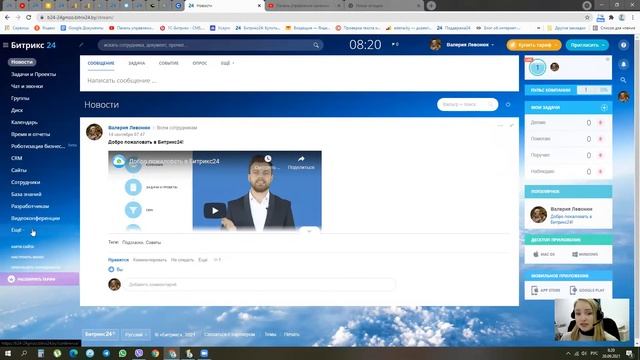Click Комментировать under the post
640x360 pixels.
[150, 260]
